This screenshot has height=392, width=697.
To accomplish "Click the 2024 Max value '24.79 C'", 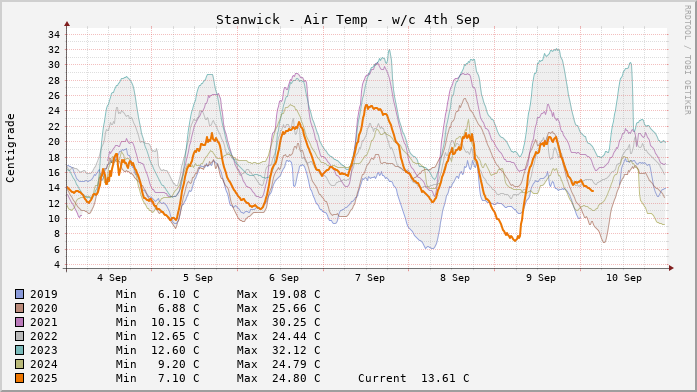I will click(x=296, y=364).
